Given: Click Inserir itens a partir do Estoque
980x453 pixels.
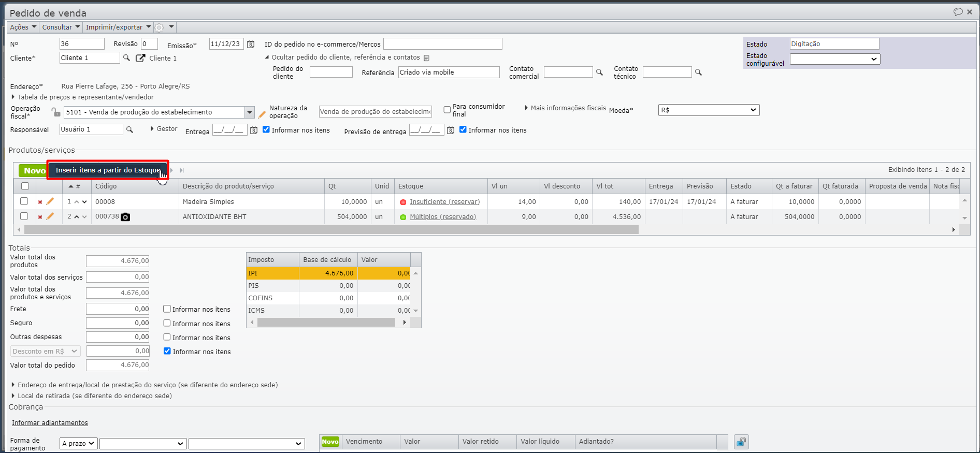Looking at the screenshot, I should click(108, 170).
